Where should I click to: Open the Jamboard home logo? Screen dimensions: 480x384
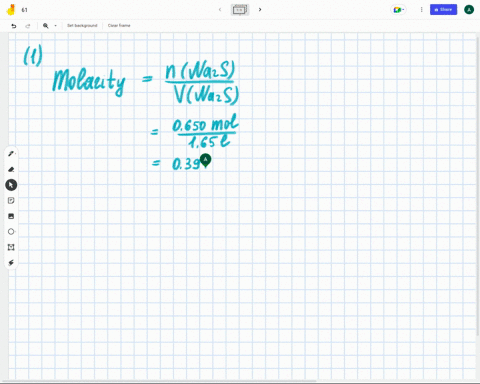pyautogui.click(x=11, y=10)
